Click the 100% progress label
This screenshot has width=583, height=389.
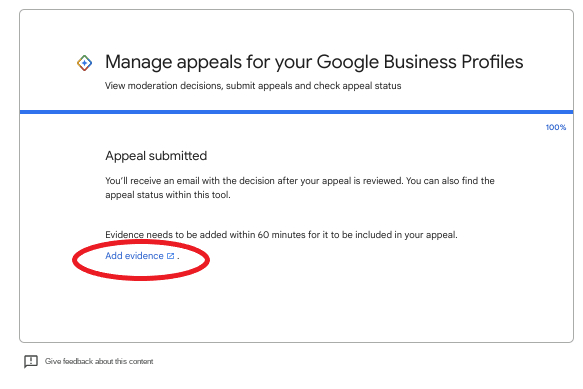556,127
